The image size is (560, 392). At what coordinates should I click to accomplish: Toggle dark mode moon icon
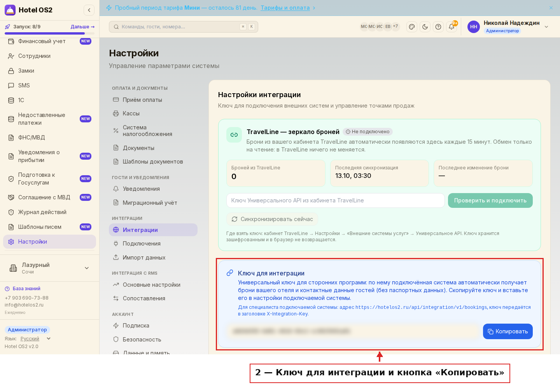pyautogui.click(x=425, y=27)
